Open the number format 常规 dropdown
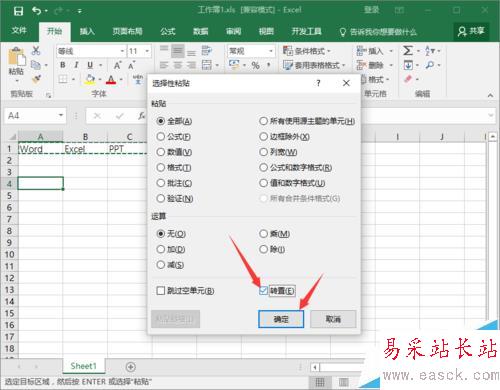This screenshot has width=500, height=390. coord(271,51)
